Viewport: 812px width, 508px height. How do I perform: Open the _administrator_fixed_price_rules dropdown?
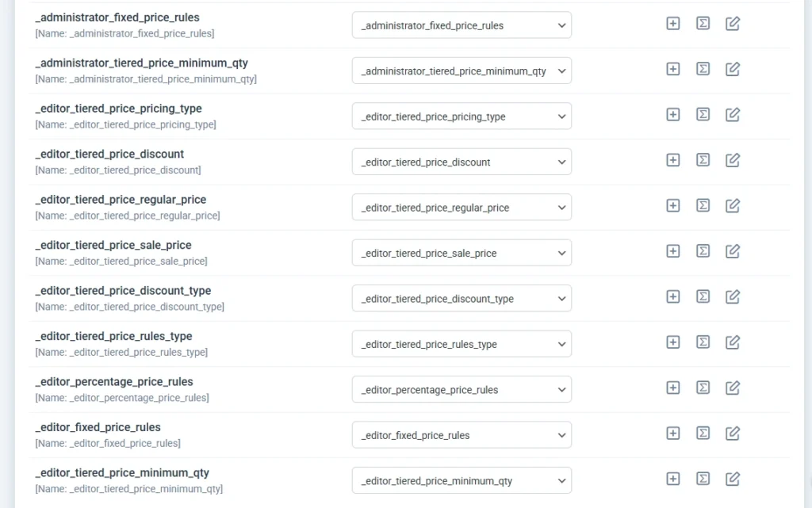(x=462, y=25)
